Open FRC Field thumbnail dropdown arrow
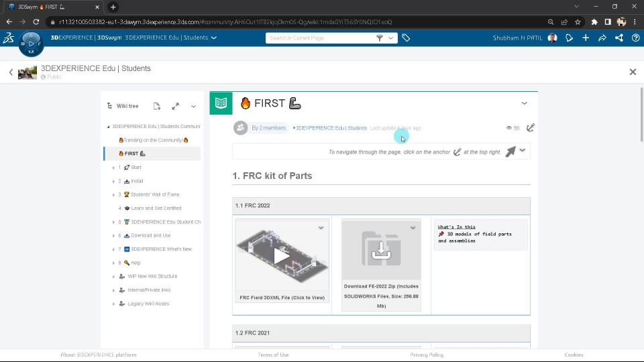Image resolution: width=644 pixels, height=362 pixels. (321, 228)
